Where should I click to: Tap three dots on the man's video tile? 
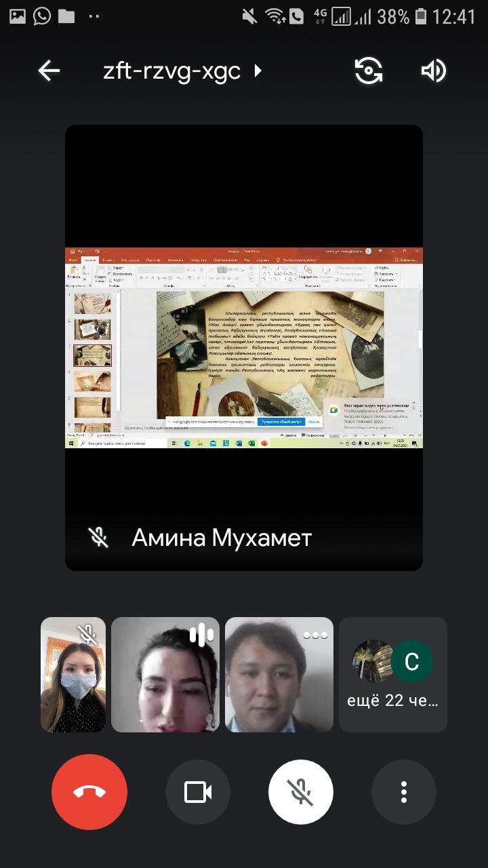315,635
